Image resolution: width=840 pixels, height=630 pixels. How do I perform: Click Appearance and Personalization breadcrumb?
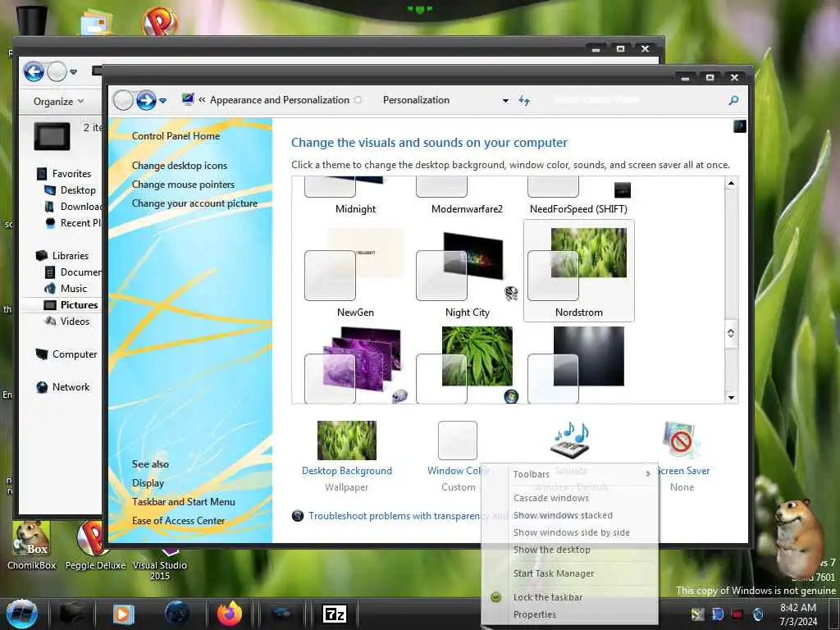[x=279, y=100]
